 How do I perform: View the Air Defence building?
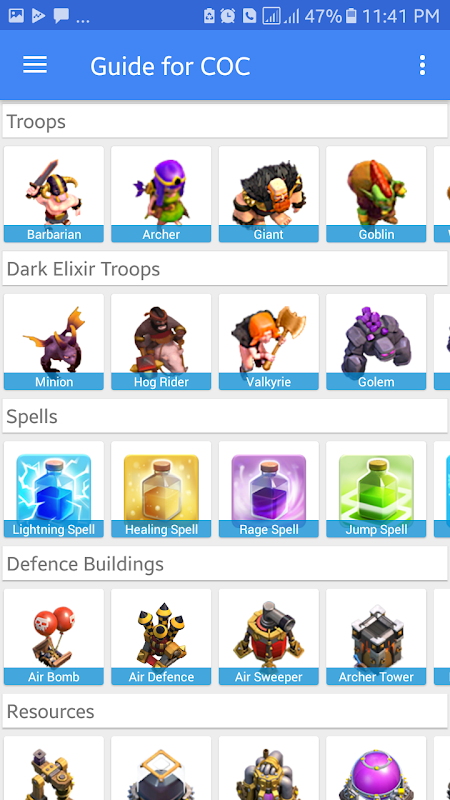pyautogui.click(x=161, y=637)
